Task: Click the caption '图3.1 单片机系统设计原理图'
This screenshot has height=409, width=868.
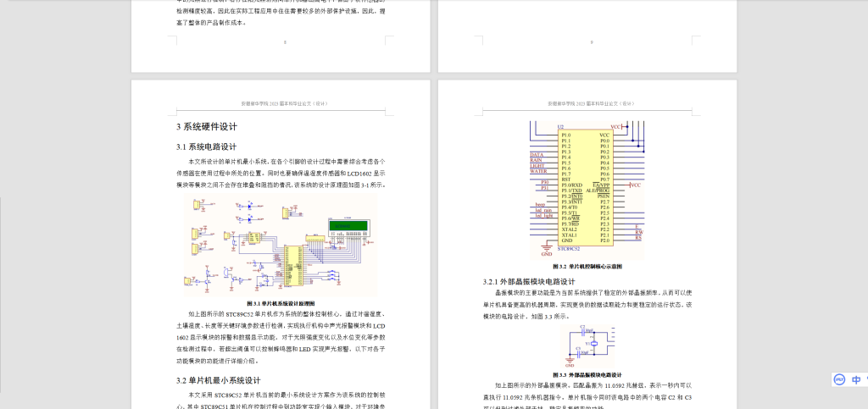Action: click(x=281, y=303)
